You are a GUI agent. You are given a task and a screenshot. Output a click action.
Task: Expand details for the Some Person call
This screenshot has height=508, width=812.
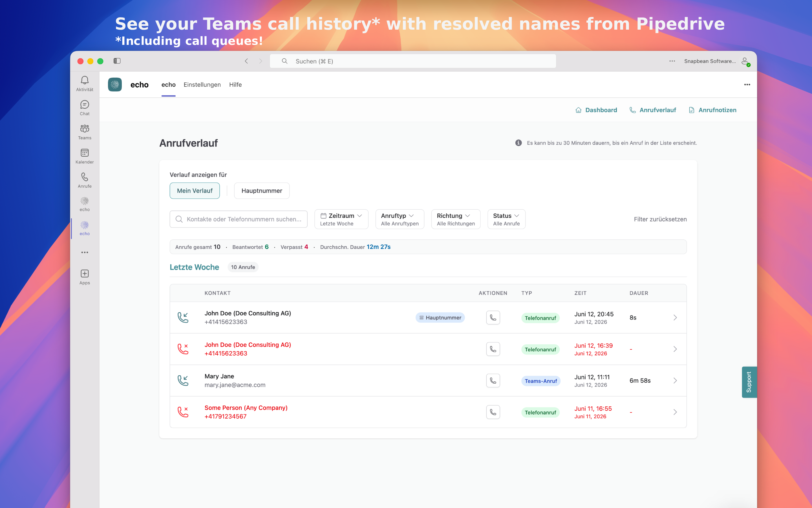click(675, 412)
